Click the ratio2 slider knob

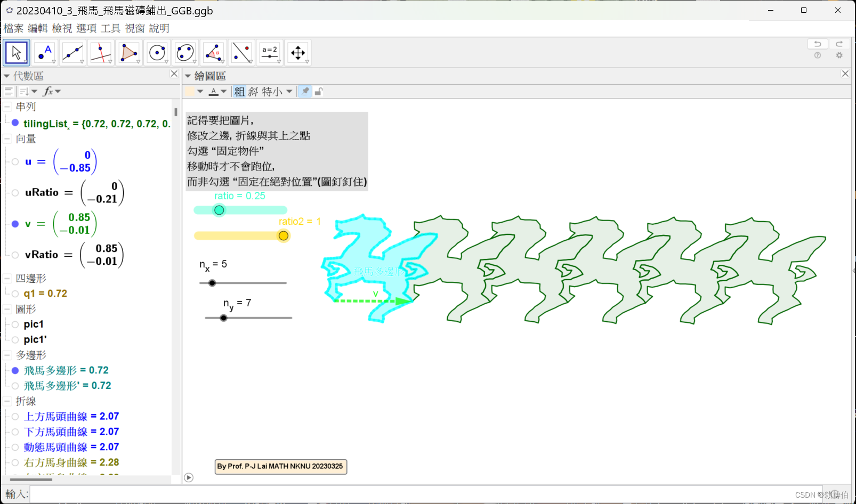(x=283, y=235)
